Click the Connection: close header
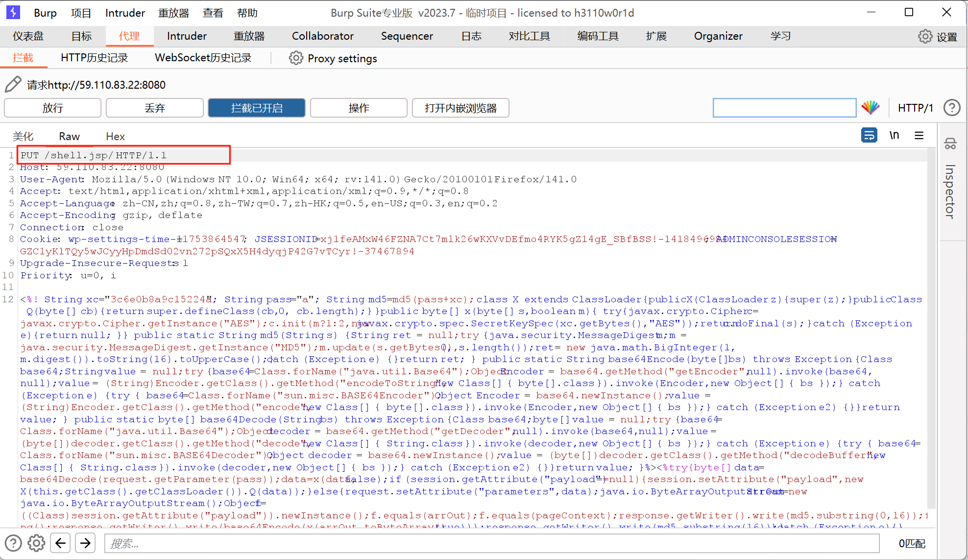 coord(72,227)
